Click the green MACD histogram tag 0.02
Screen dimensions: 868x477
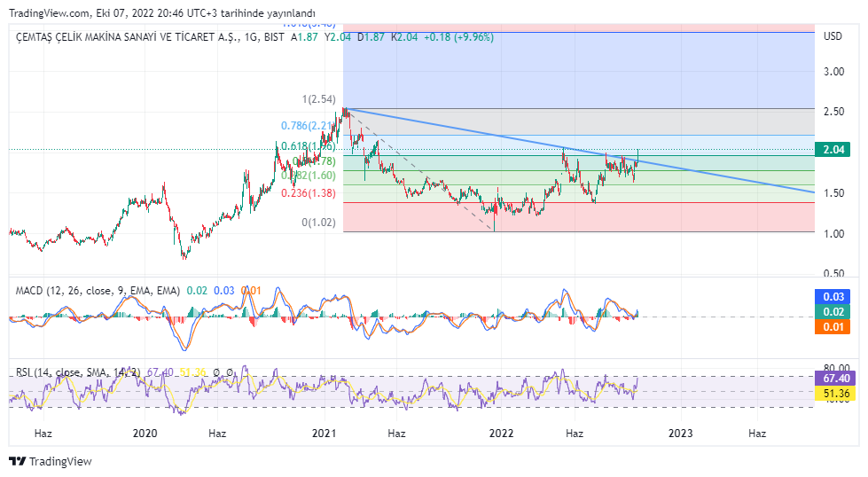coord(833,311)
